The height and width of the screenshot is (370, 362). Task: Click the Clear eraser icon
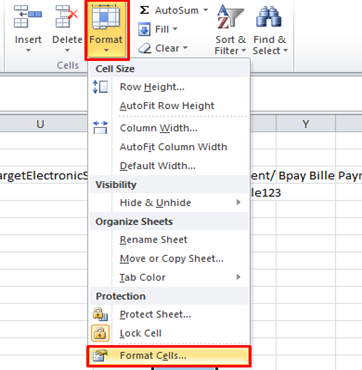coord(145,49)
